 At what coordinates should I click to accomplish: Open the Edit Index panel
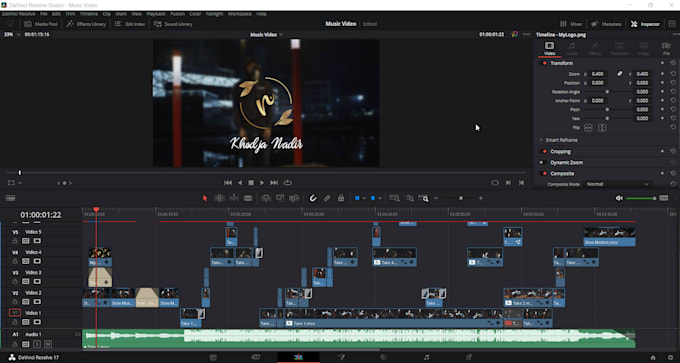pyautogui.click(x=130, y=24)
